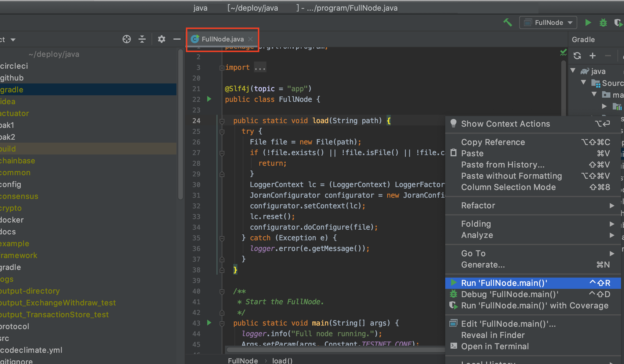Select Run 'FullNode.main()' from the context menu

504,283
